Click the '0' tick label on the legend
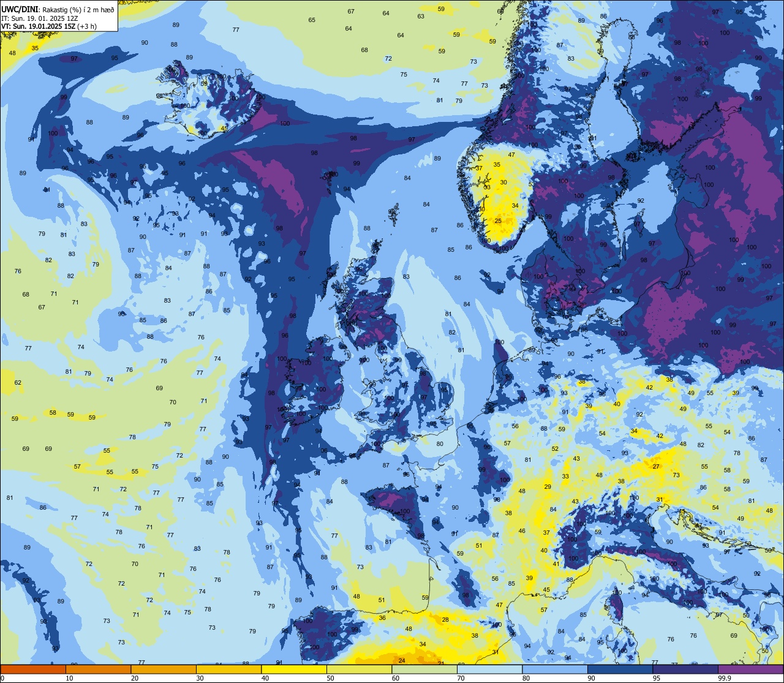 [x=2, y=678]
